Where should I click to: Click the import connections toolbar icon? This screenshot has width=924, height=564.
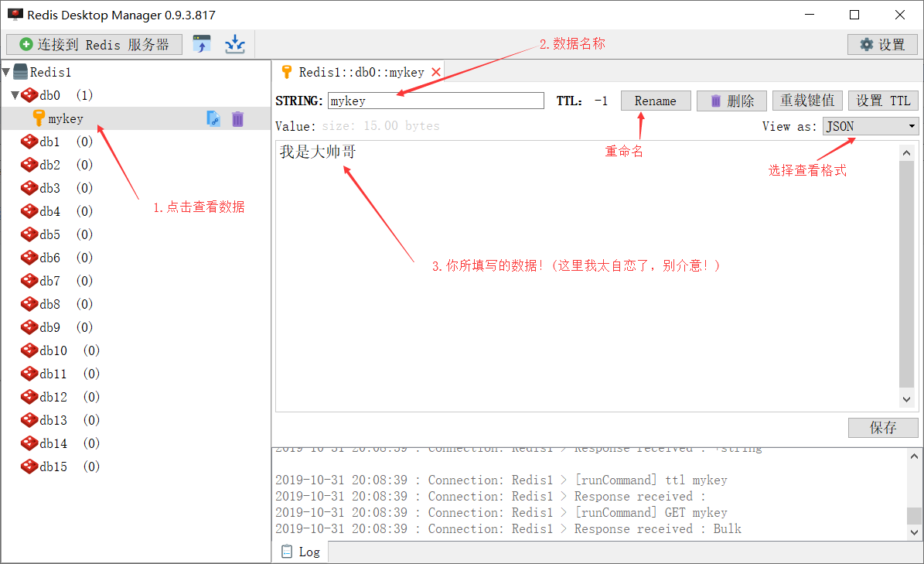(x=202, y=44)
